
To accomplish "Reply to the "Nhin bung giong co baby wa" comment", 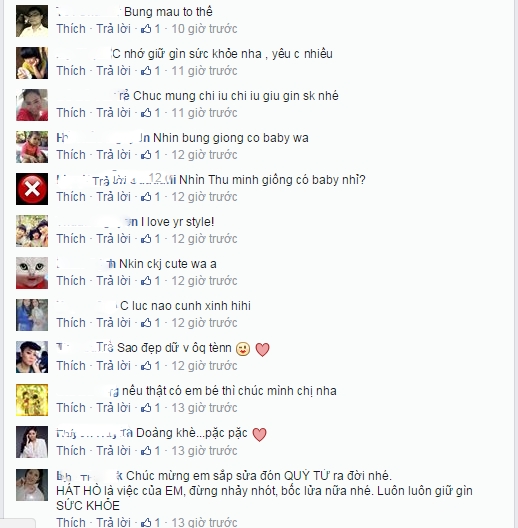I will (114, 155).
